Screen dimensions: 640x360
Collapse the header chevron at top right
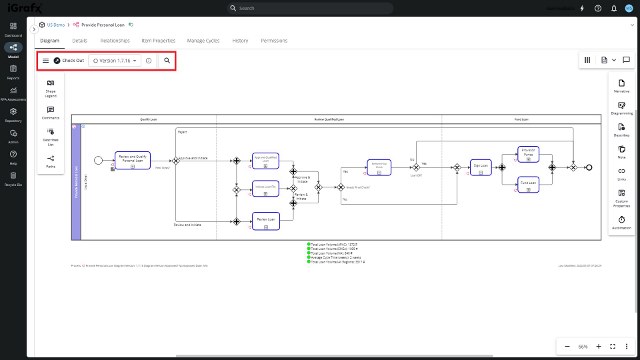632,25
